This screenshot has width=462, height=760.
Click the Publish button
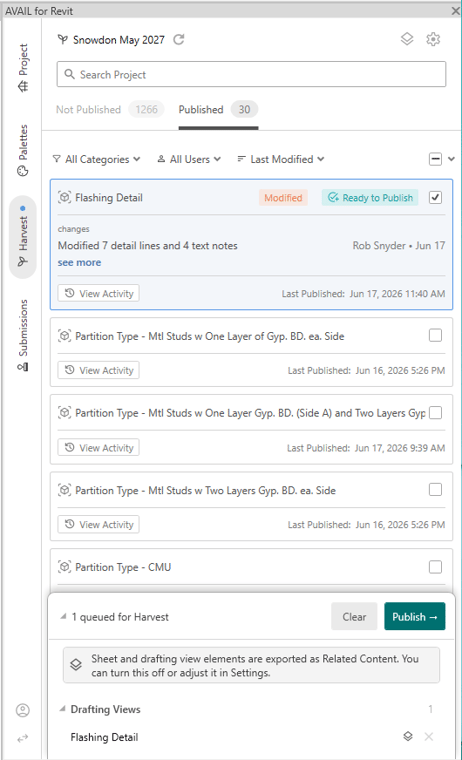414,617
